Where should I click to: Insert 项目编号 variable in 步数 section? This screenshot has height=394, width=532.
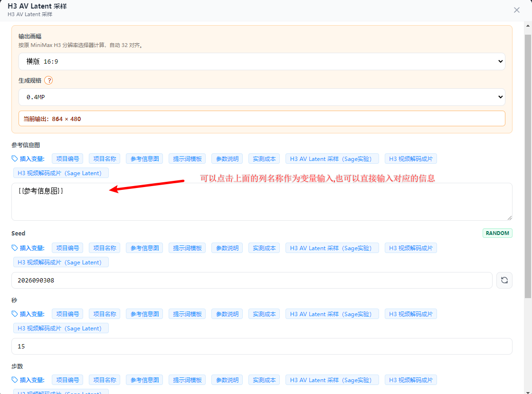tap(67, 380)
